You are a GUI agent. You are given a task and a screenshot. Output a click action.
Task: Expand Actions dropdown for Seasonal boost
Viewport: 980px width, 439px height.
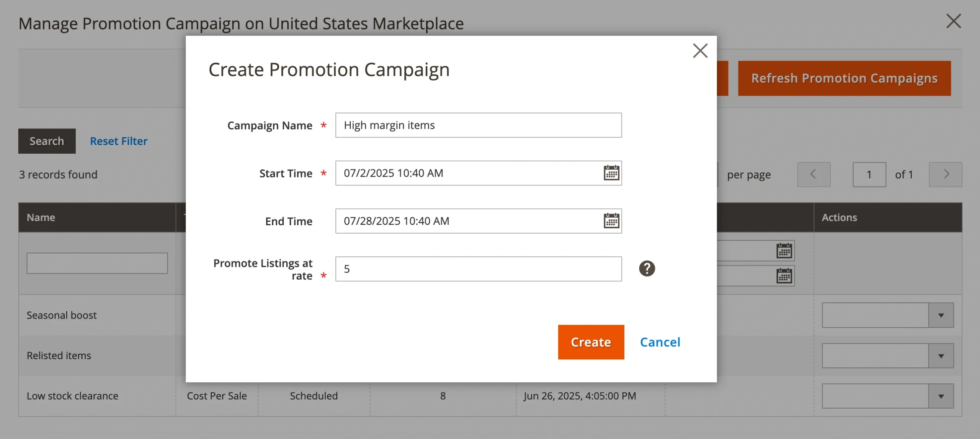click(x=941, y=315)
